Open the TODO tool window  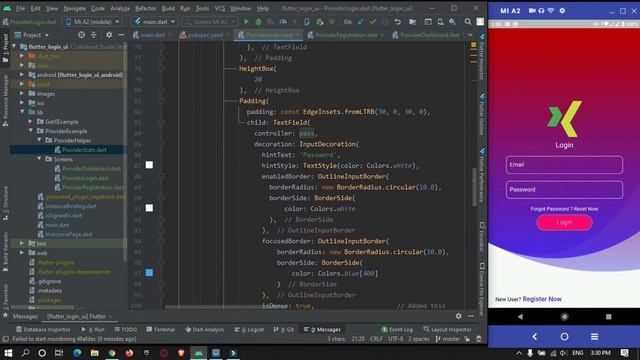[126, 329]
